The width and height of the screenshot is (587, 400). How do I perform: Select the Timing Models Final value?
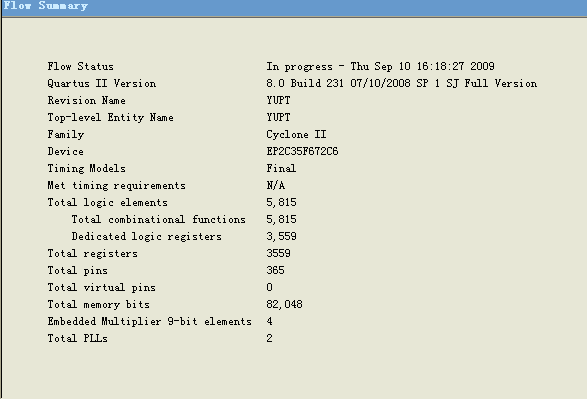tap(281, 169)
